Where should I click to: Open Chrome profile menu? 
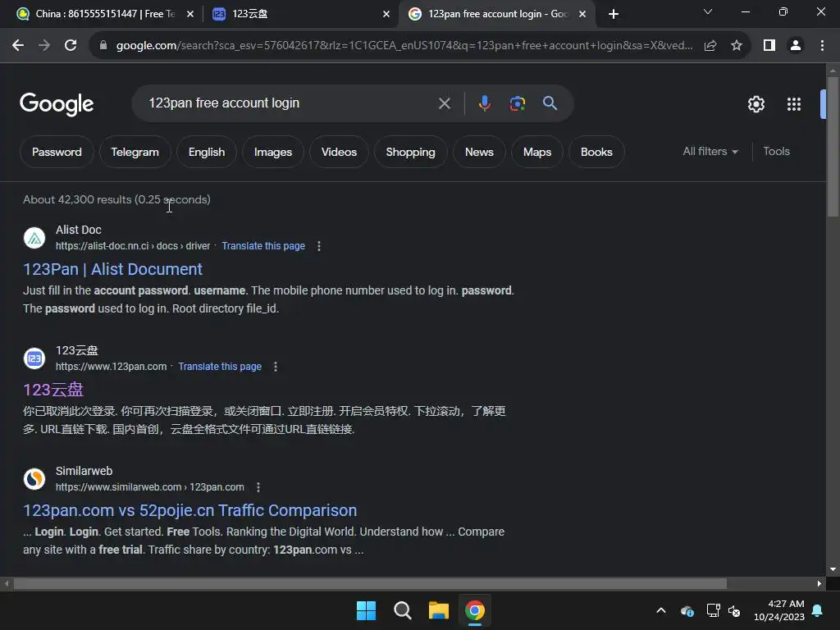[x=796, y=46]
